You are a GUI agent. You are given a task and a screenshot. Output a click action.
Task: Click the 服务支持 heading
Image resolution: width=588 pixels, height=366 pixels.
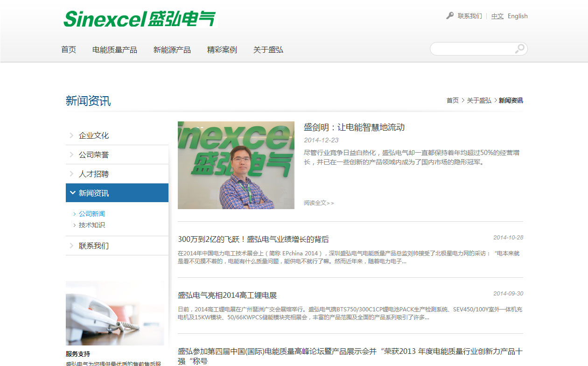(x=78, y=354)
